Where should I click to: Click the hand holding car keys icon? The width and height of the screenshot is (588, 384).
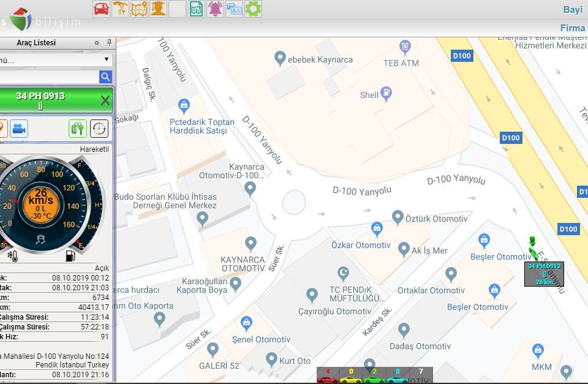pyautogui.click(x=121, y=8)
